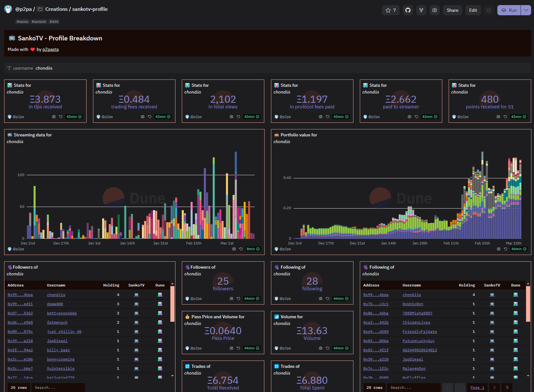Click the Share button
Screen dimensions: 534x392
click(453, 10)
